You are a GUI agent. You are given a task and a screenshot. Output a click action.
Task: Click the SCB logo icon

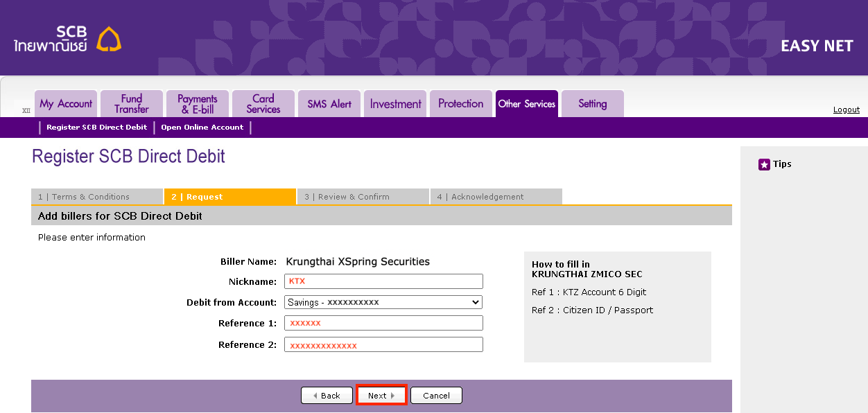coord(108,39)
